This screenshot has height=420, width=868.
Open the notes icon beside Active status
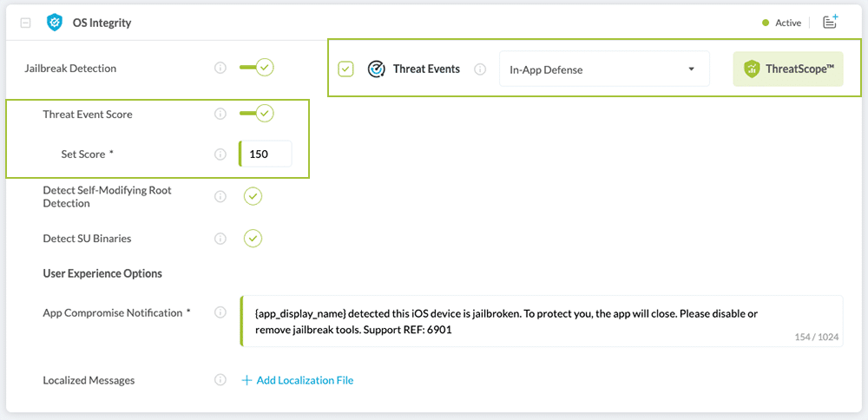[x=830, y=23]
